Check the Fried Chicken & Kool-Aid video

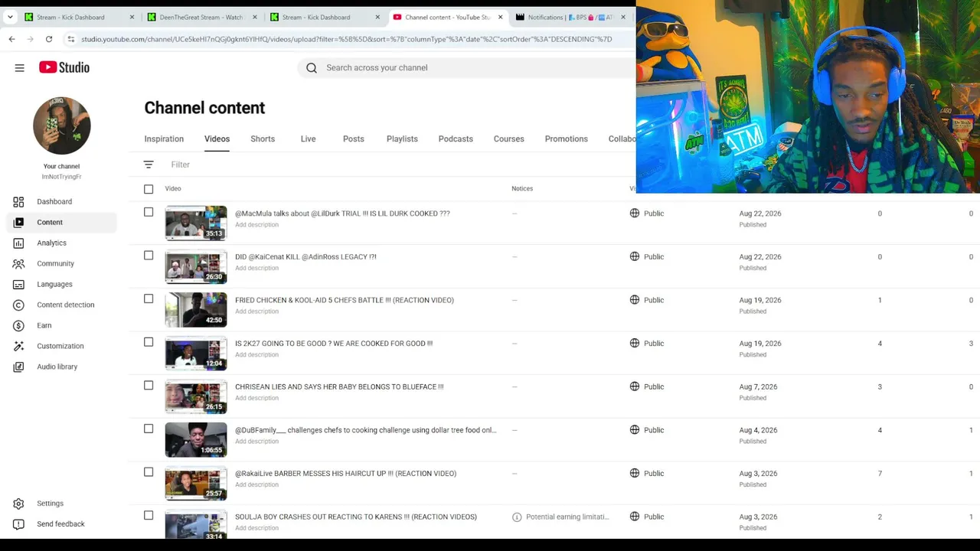[x=149, y=299]
